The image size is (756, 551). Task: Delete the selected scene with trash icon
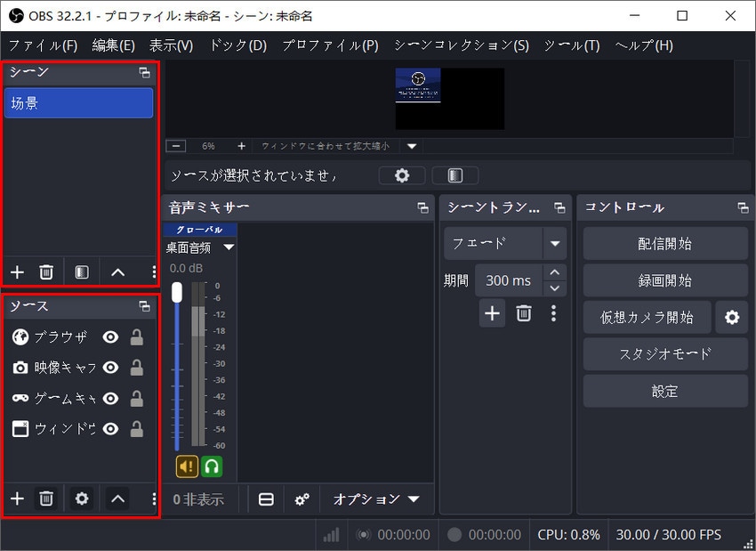coord(46,272)
